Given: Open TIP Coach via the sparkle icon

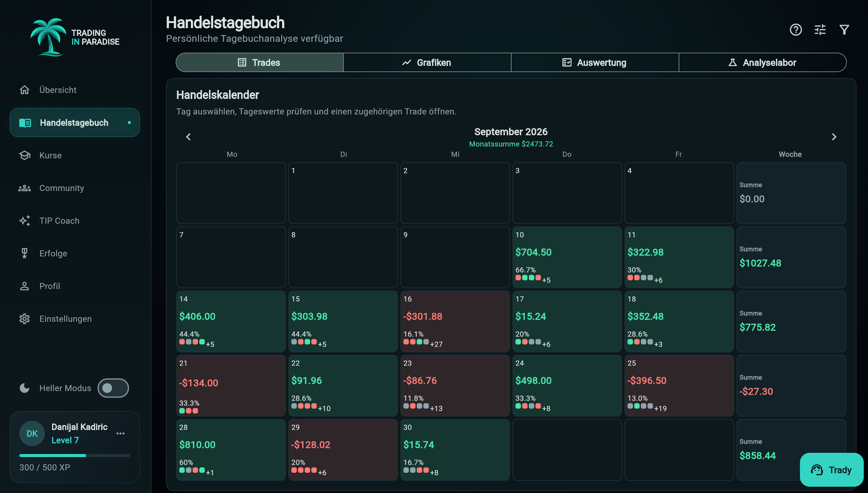Looking at the screenshot, I should (x=25, y=220).
